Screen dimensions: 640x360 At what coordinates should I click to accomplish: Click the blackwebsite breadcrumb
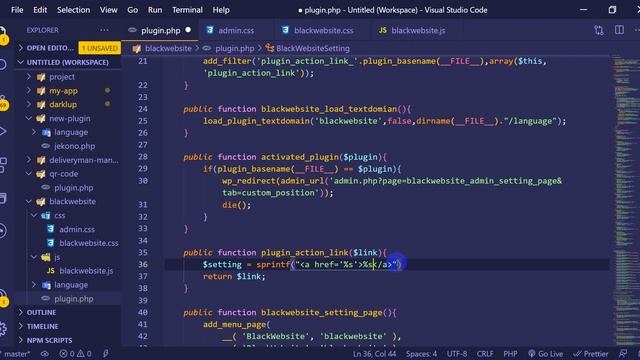point(168,48)
